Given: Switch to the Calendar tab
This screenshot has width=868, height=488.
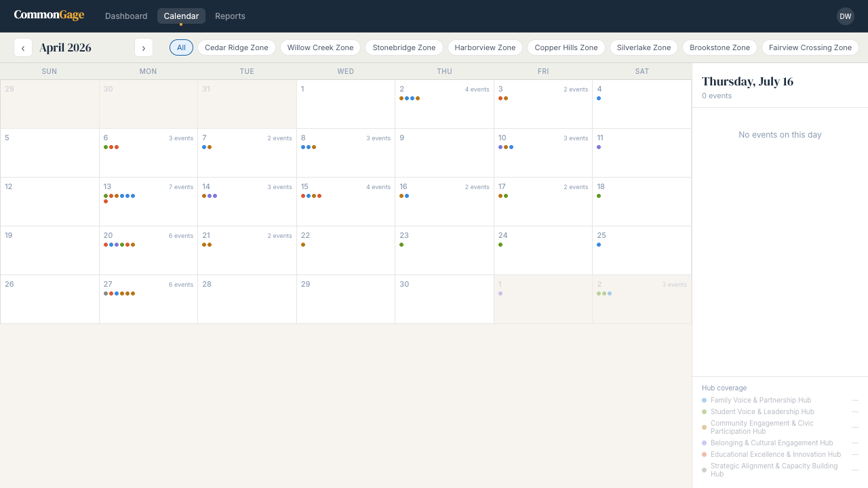Looking at the screenshot, I should coord(181,16).
